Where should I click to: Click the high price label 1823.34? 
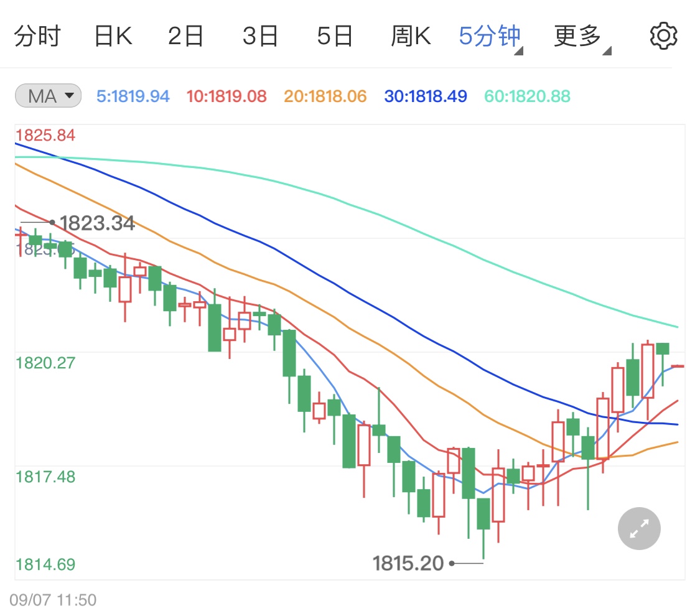point(97,223)
